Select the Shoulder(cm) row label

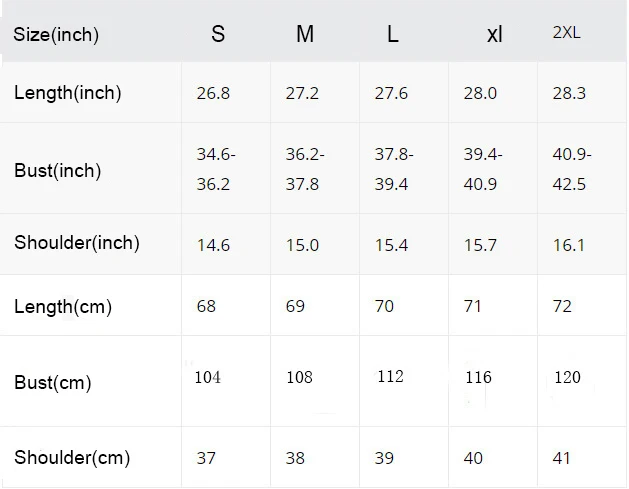point(72,458)
